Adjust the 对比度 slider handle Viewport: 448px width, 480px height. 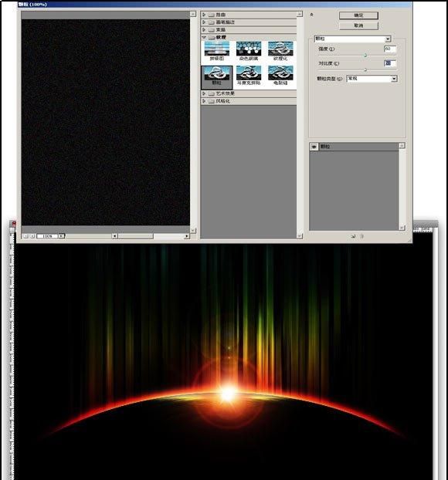click(x=365, y=69)
